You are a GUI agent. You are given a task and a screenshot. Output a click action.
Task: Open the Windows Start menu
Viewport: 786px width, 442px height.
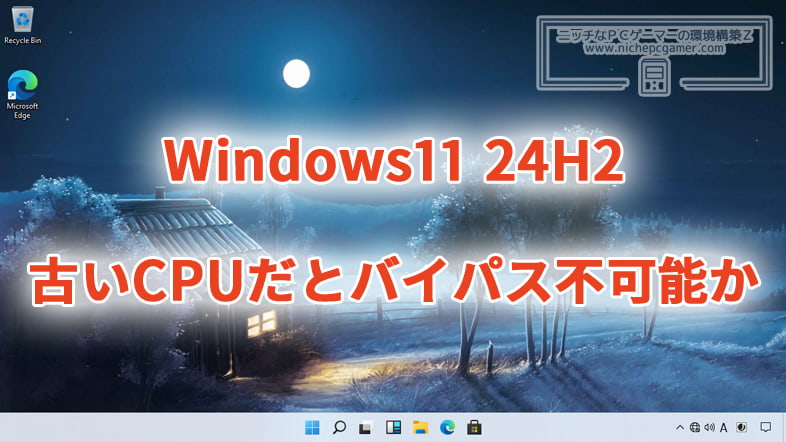tap(312, 427)
